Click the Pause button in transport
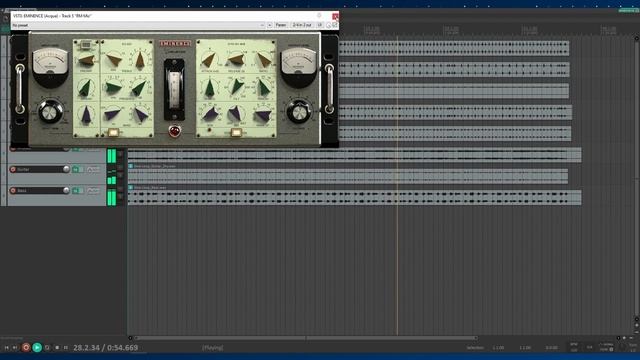This screenshot has height=360, width=640. [x=66, y=347]
